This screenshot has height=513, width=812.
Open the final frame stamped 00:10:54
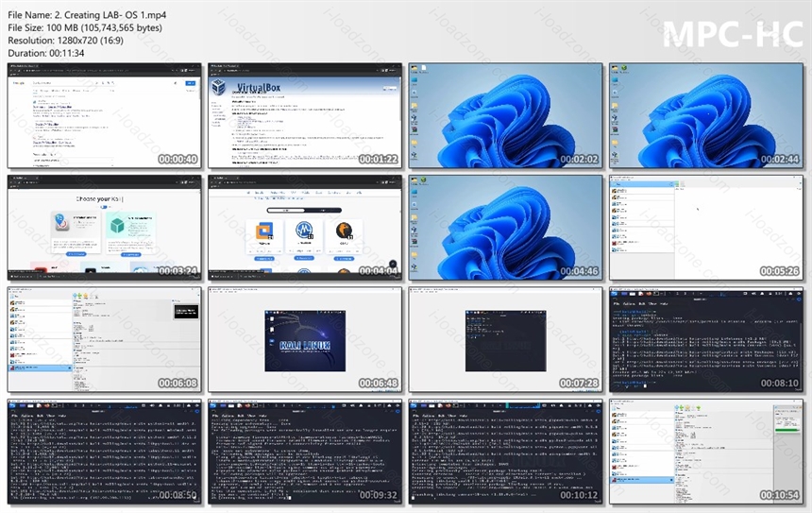tap(706, 452)
